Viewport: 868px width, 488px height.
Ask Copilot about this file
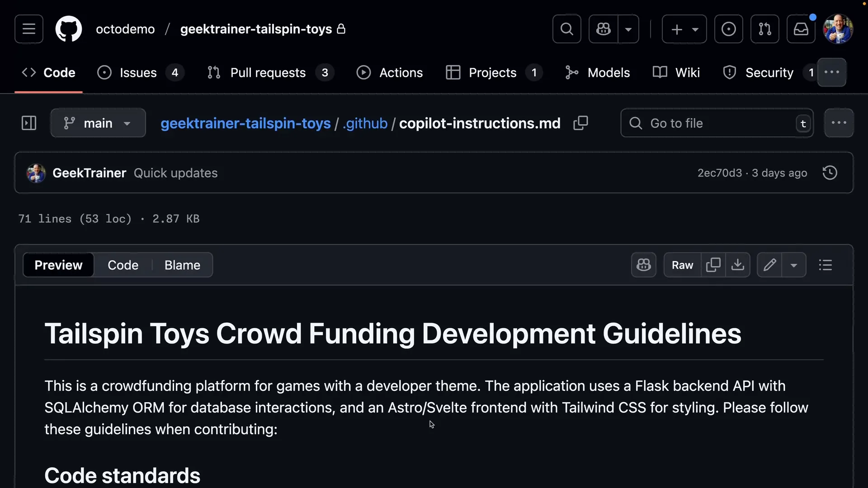click(643, 265)
